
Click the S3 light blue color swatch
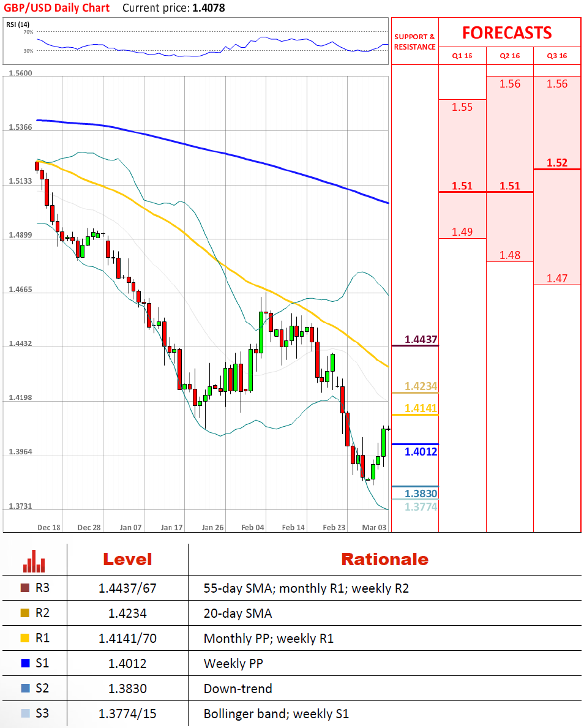tap(25, 713)
